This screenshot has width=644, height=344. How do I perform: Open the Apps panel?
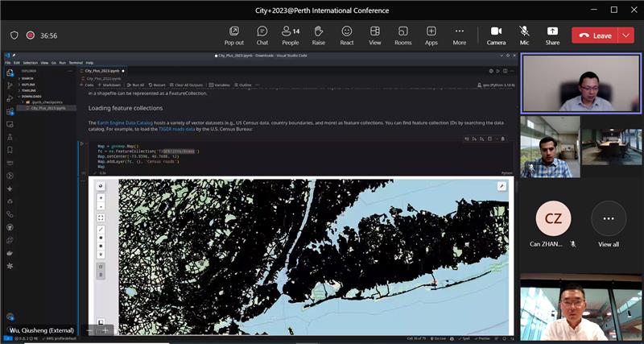click(431, 35)
